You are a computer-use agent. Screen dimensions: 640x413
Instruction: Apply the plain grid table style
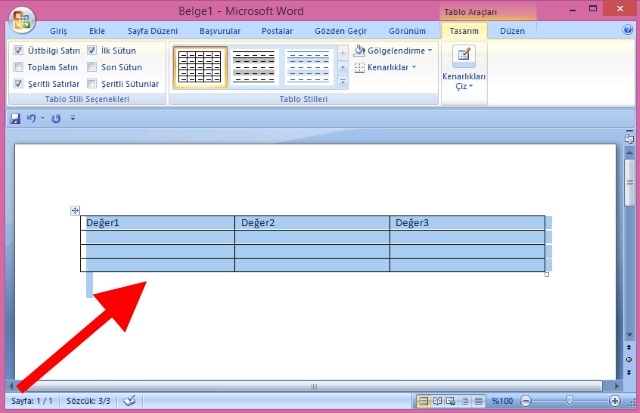200,67
